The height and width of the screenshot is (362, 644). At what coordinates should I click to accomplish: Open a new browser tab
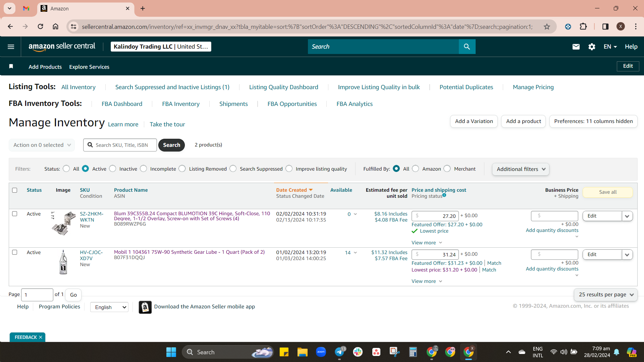coord(143,8)
